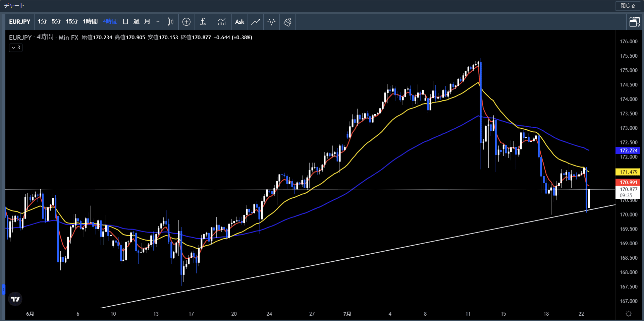Click the 終値170.877 close value
Image resolution: width=644 pixels, height=321 pixels.
196,37
